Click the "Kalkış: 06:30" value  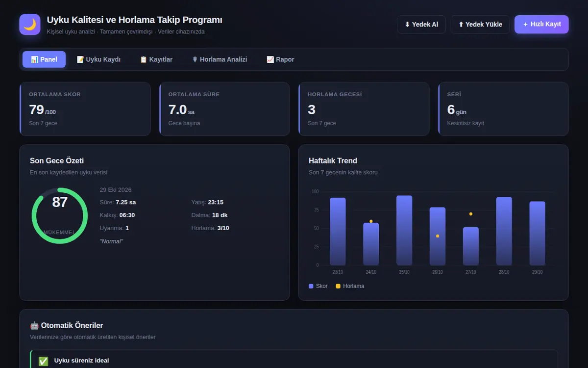click(x=117, y=215)
